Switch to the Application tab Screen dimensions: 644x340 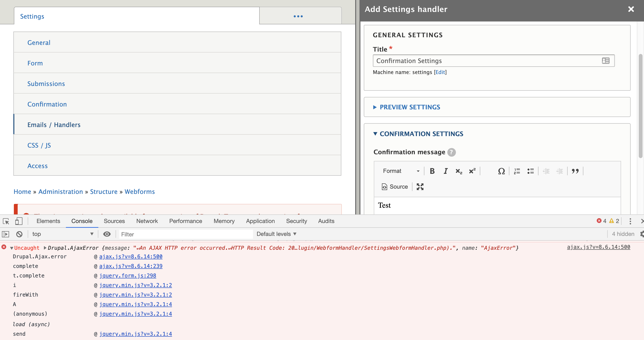260,221
